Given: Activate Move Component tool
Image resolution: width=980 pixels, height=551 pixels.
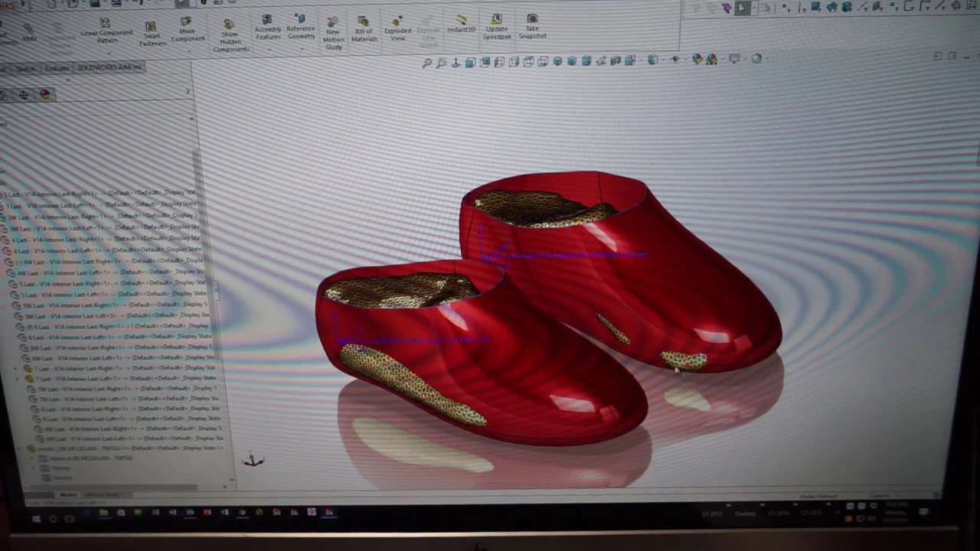Looking at the screenshot, I should 187,31.
